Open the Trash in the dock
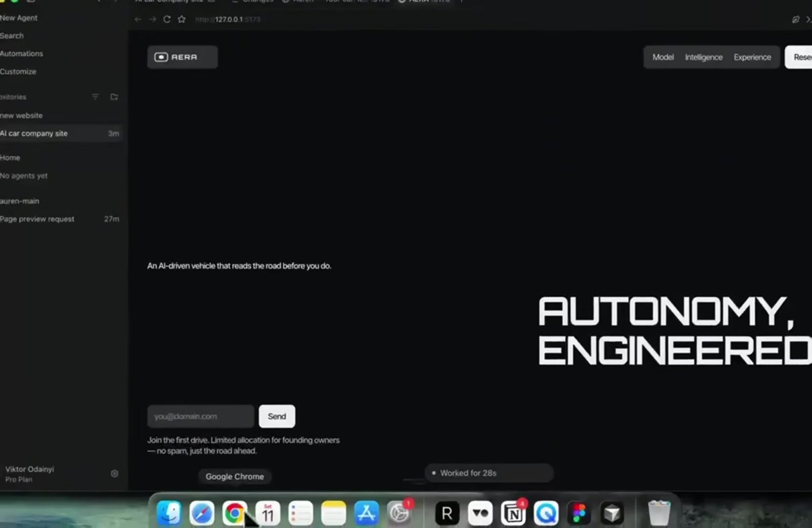812x528 pixels. point(659,513)
